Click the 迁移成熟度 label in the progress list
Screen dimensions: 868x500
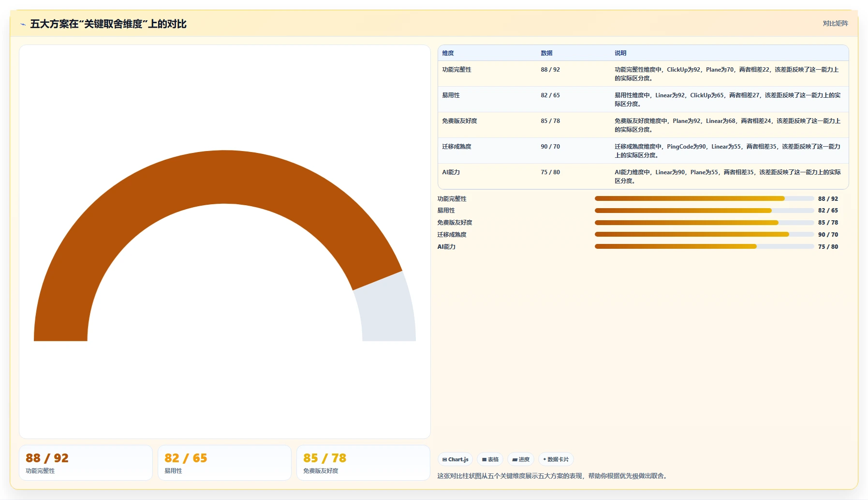(452, 235)
